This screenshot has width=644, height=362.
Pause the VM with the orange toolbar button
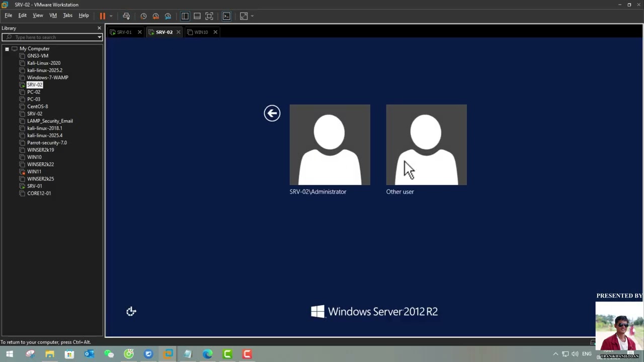tap(103, 16)
